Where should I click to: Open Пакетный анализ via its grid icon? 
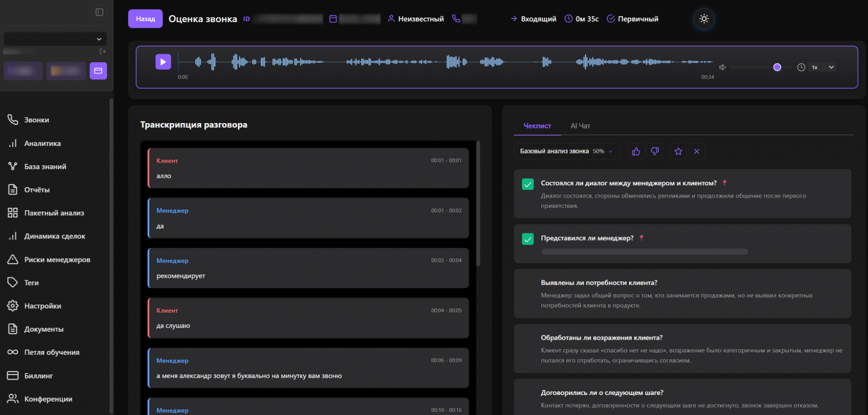click(x=12, y=213)
